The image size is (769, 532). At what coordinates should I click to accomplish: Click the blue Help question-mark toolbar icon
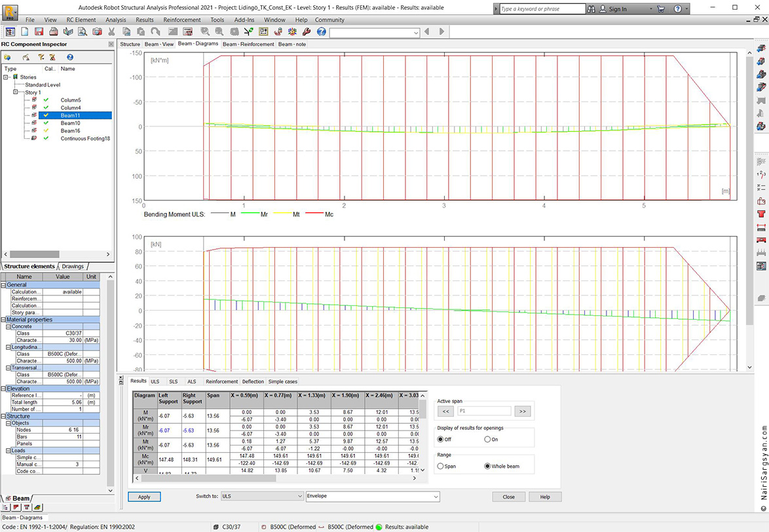click(x=321, y=31)
